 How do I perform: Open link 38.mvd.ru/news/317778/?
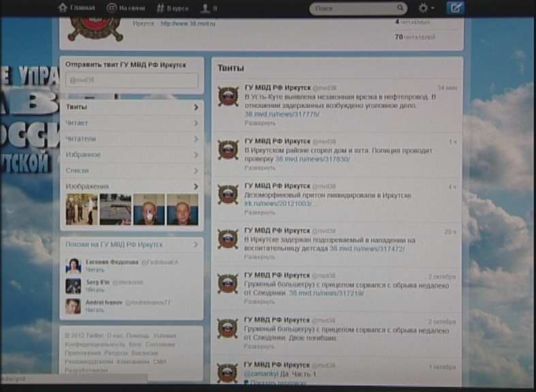pyautogui.click(x=282, y=114)
